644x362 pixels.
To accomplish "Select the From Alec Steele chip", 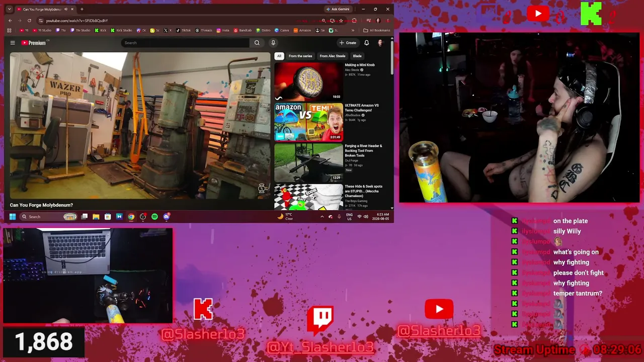I will click(x=333, y=56).
